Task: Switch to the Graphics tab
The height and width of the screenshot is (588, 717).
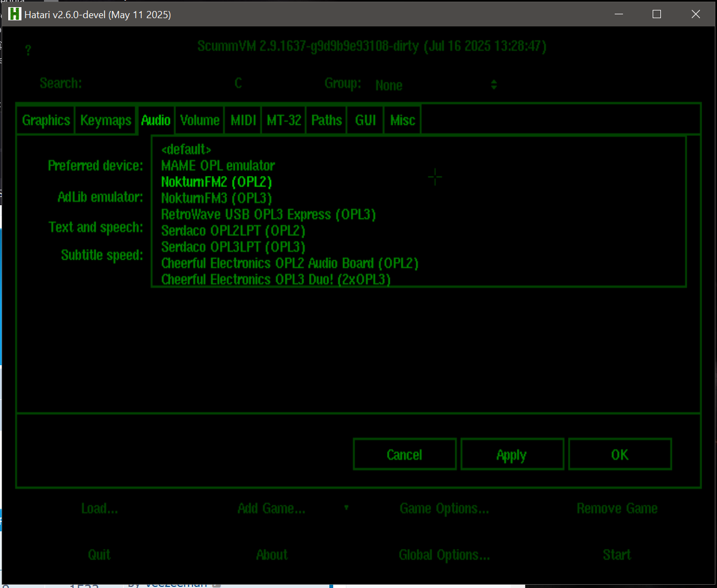Action: point(46,120)
